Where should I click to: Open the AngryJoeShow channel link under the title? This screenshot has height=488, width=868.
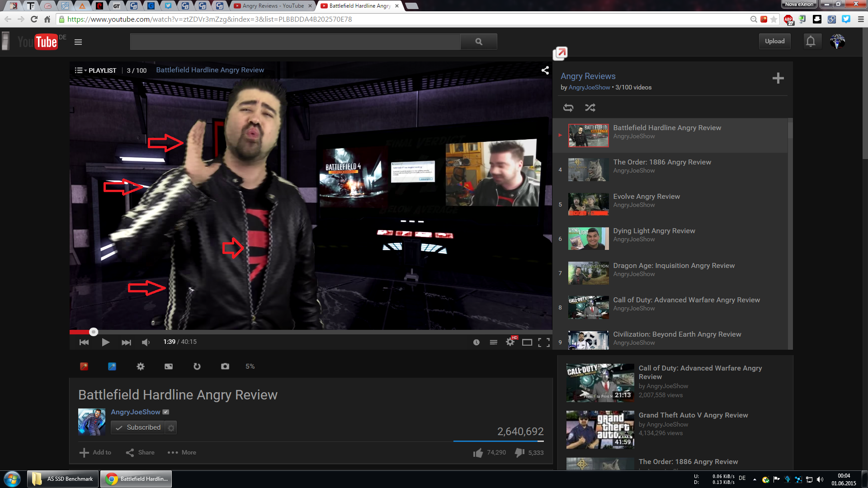[x=136, y=412]
